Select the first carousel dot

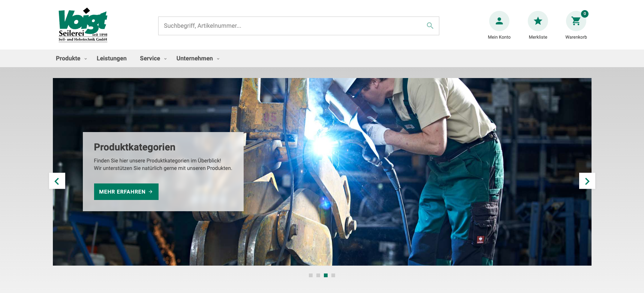click(311, 275)
